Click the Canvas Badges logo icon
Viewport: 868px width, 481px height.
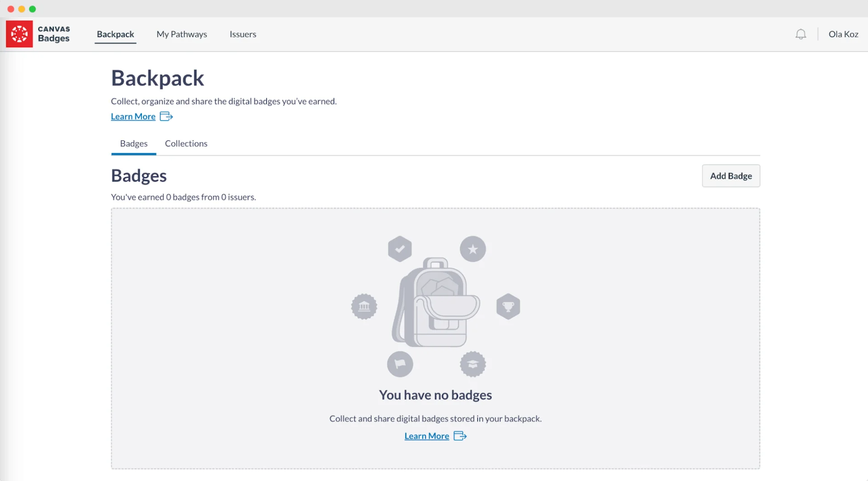pyautogui.click(x=19, y=34)
